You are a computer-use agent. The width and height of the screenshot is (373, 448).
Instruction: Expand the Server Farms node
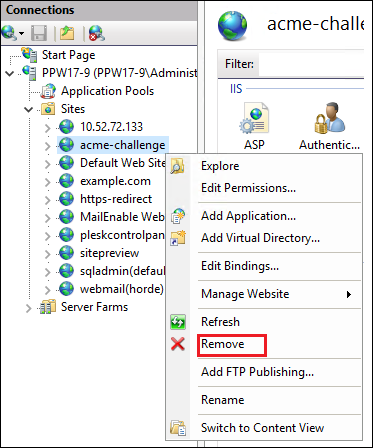(x=29, y=308)
